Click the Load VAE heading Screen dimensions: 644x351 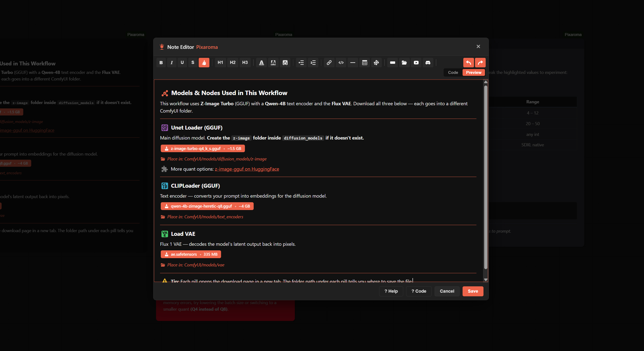point(183,234)
